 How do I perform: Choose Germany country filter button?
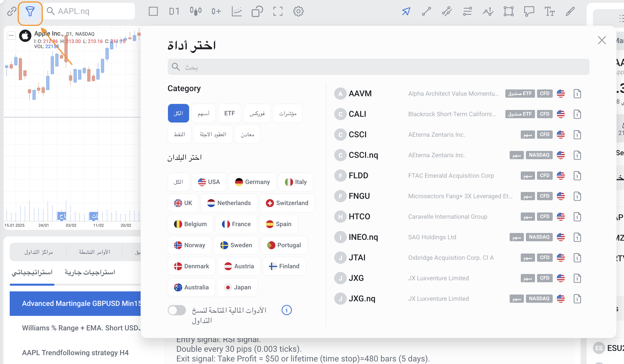(252, 182)
